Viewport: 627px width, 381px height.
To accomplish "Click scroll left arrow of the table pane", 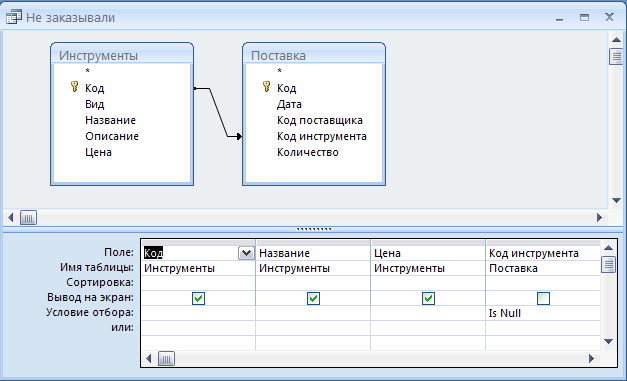I will click(11, 217).
